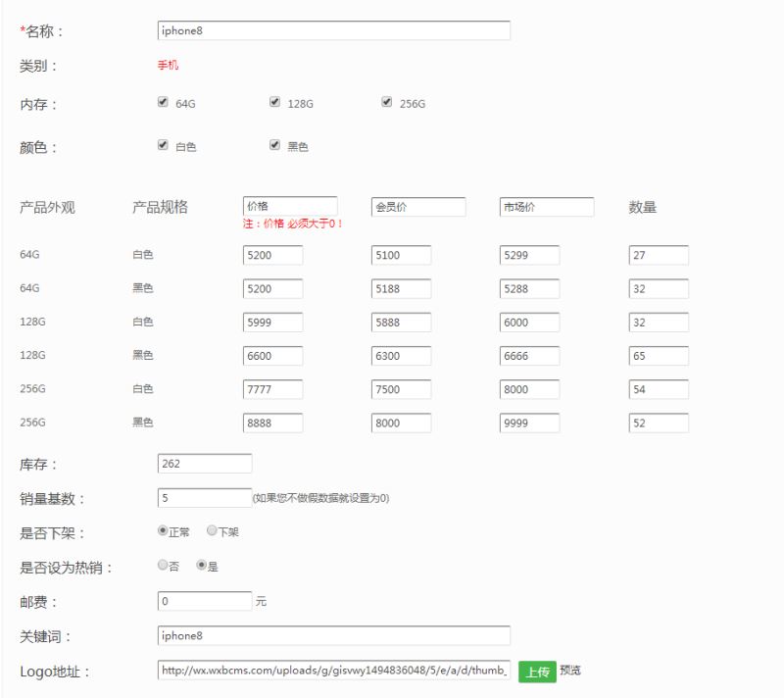This screenshot has height=698, width=784.
Task: Edit price 5200 for 64G 黑色
Action: (272, 288)
